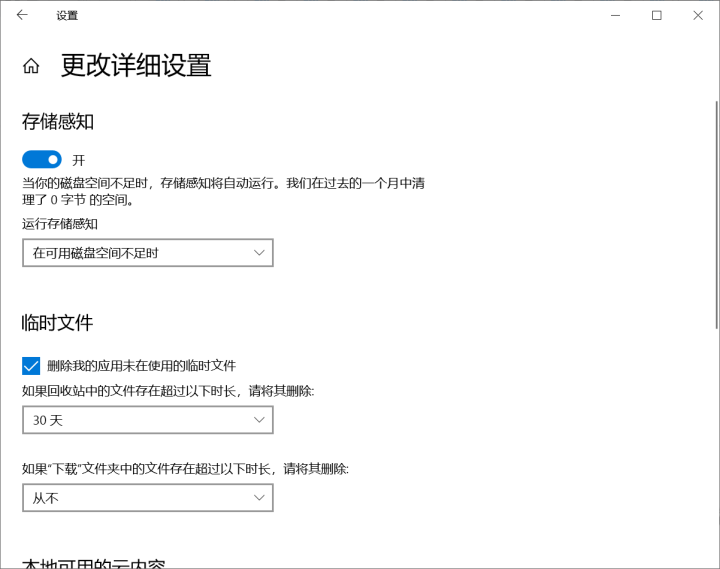
Task: Turn off the 存储感知 toggle switch
Action: 42,160
